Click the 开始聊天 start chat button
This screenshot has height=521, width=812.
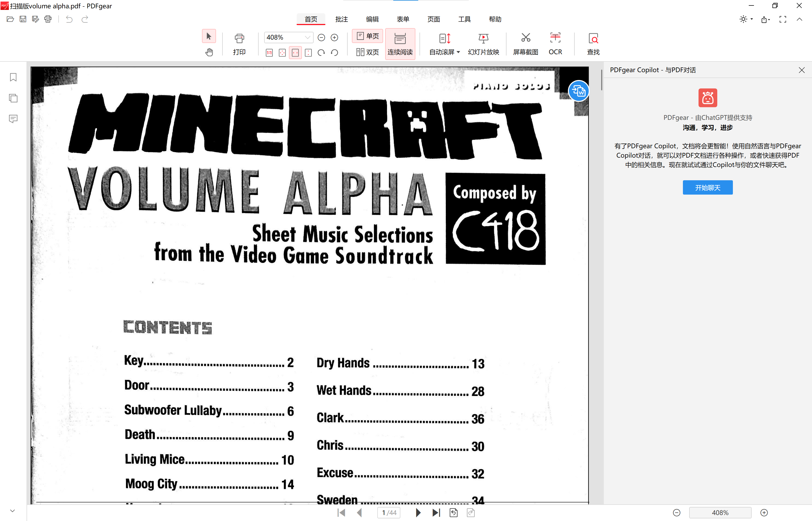click(x=708, y=187)
